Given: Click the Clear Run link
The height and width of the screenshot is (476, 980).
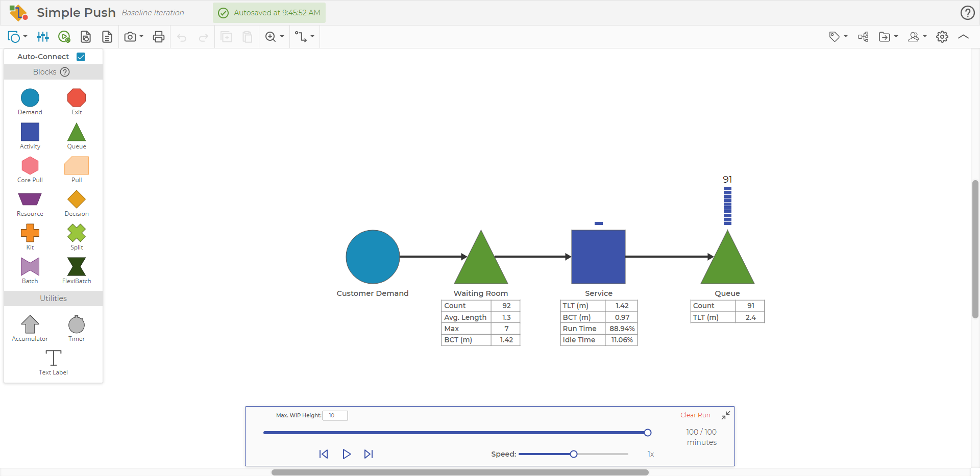Looking at the screenshot, I should pos(695,415).
